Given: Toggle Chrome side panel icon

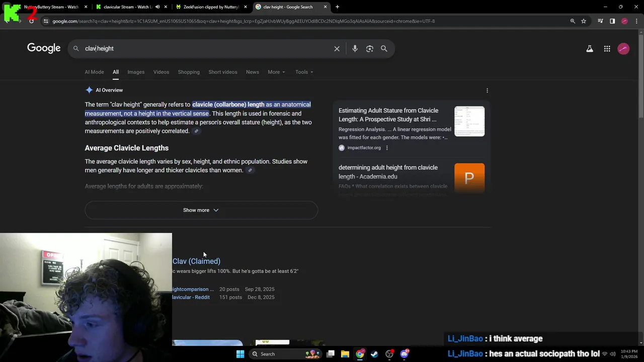Looking at the screenshot, I should click(x=612, y=21).
